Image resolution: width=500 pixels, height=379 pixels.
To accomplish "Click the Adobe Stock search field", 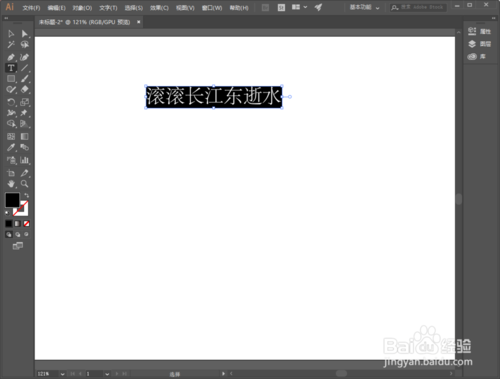I will (x=418, y=7).
